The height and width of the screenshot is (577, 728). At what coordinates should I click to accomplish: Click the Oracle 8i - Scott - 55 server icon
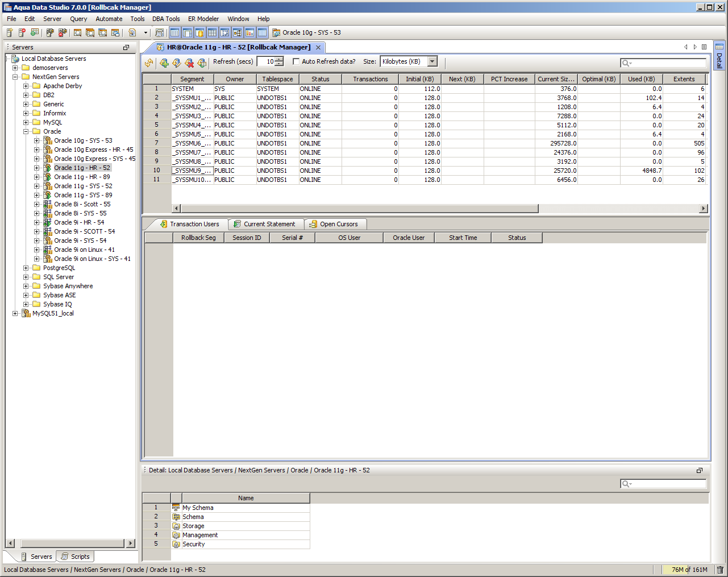[48, 204]
